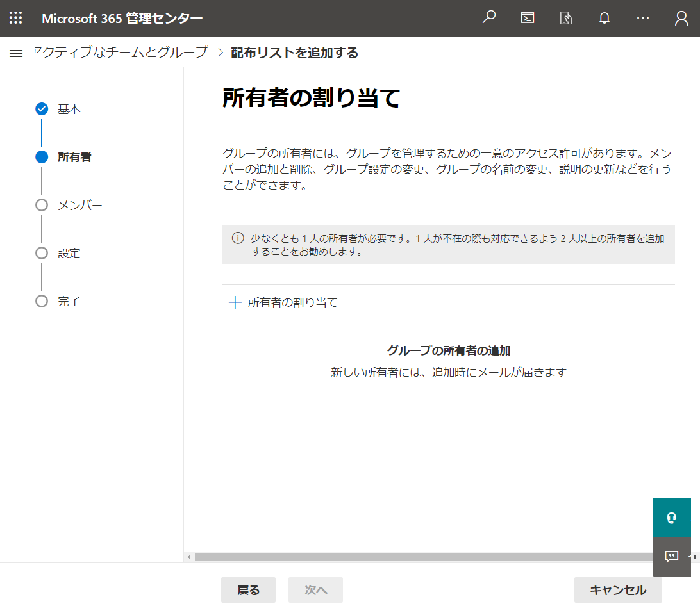The width and height of the screenshot is (700, 613).
Task: Click the 所有者の割り当て page heading
Action: (311, 98)
